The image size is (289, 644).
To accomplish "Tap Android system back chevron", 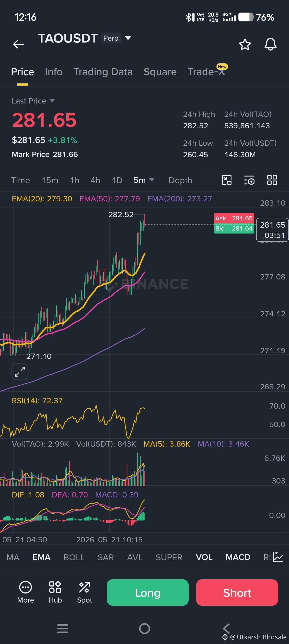I will 226,628.
